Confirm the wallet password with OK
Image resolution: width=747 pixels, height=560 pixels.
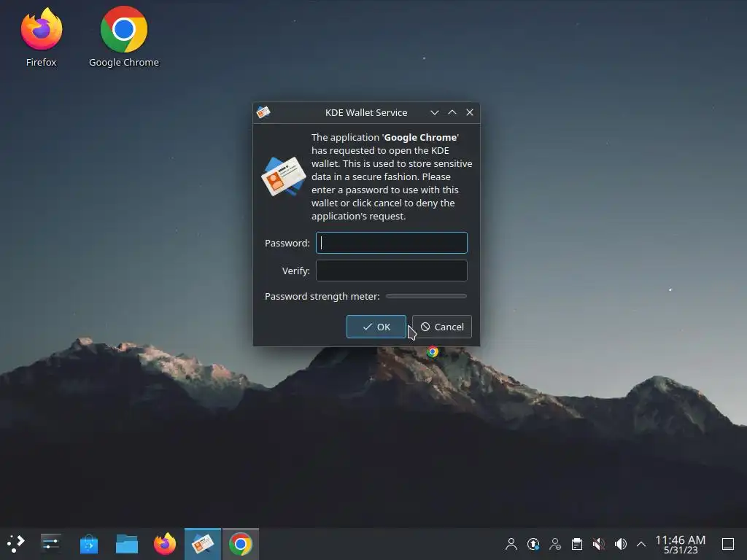pyautogui.click(x=376, y=327)
